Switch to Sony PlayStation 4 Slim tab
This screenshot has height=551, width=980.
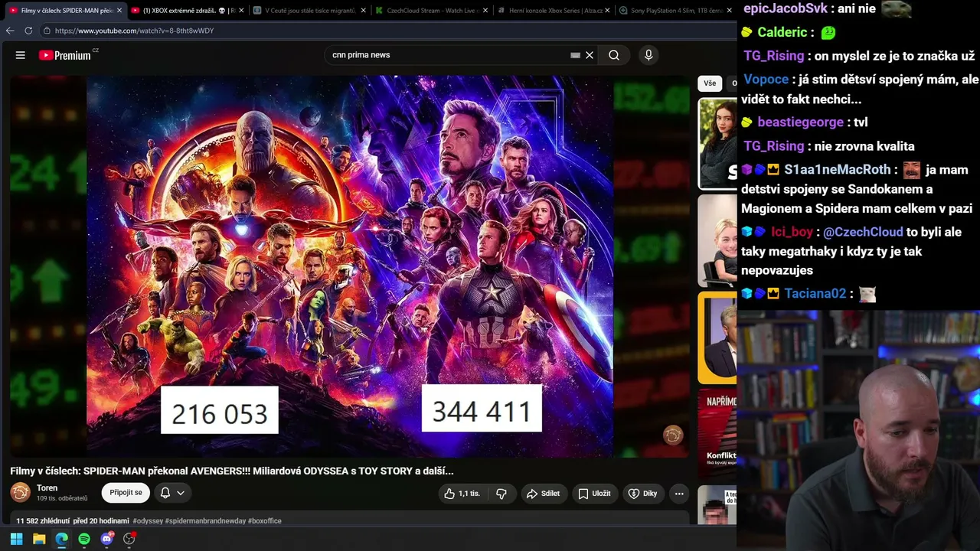[675, 11]
